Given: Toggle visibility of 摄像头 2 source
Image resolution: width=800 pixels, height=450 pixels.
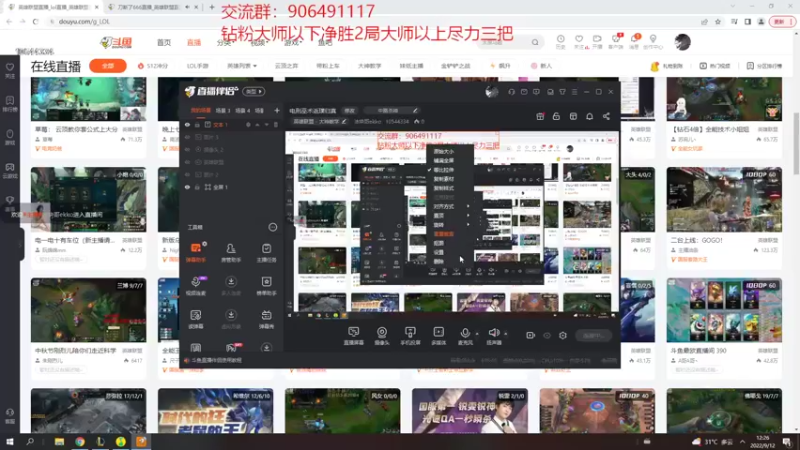Looking at the screenshot, I should (187, 149).
